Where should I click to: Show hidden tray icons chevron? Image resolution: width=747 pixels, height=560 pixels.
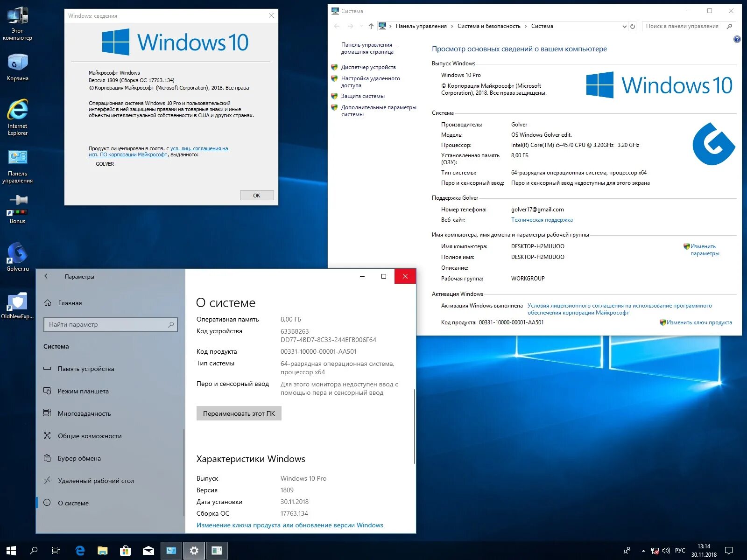(x=643, y=551)
